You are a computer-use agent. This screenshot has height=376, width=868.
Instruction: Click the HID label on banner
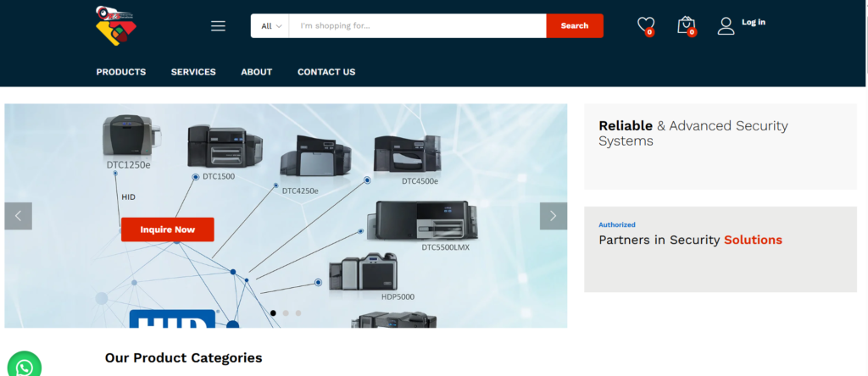129,196
